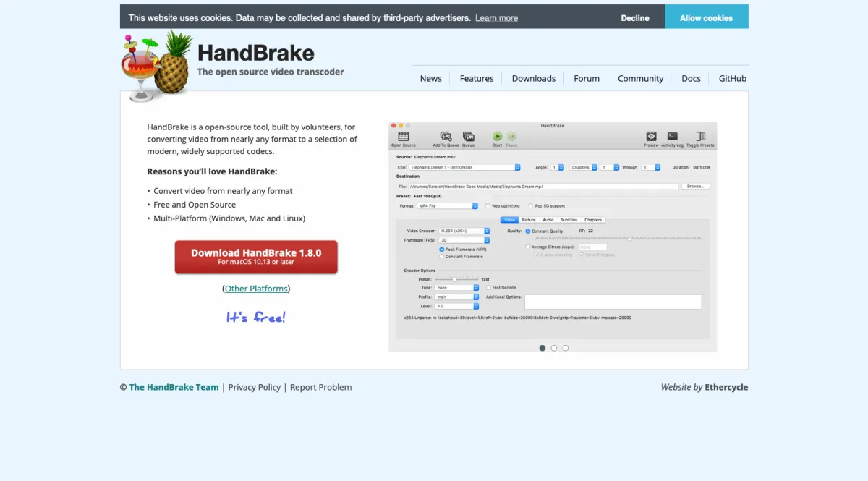This screenshot has width=868, height=481.
Task: Open the Ethercycle footer link
Action: tap(727, 387)
